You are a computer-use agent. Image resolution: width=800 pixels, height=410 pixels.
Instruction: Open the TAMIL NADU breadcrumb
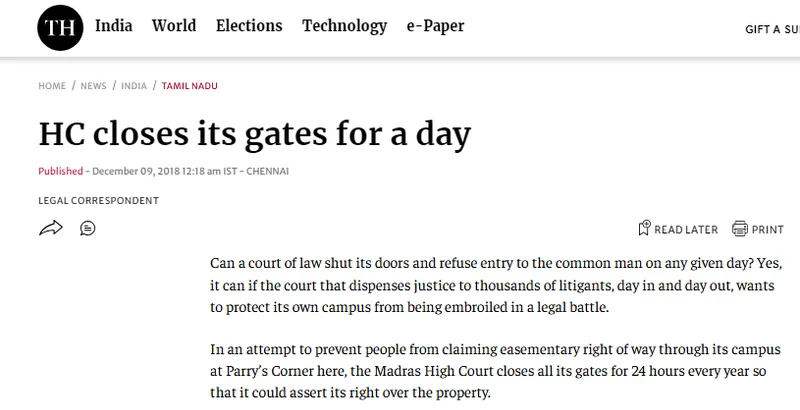189,86
